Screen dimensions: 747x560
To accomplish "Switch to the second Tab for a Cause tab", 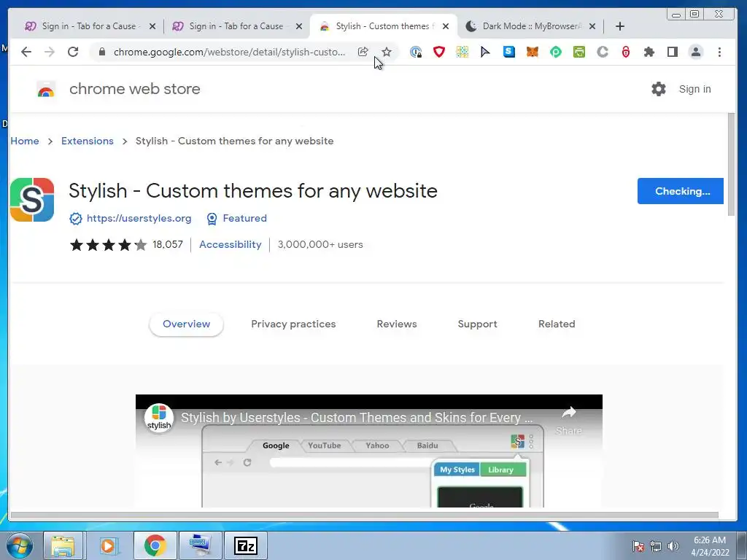I will click(x=237, y=26).
